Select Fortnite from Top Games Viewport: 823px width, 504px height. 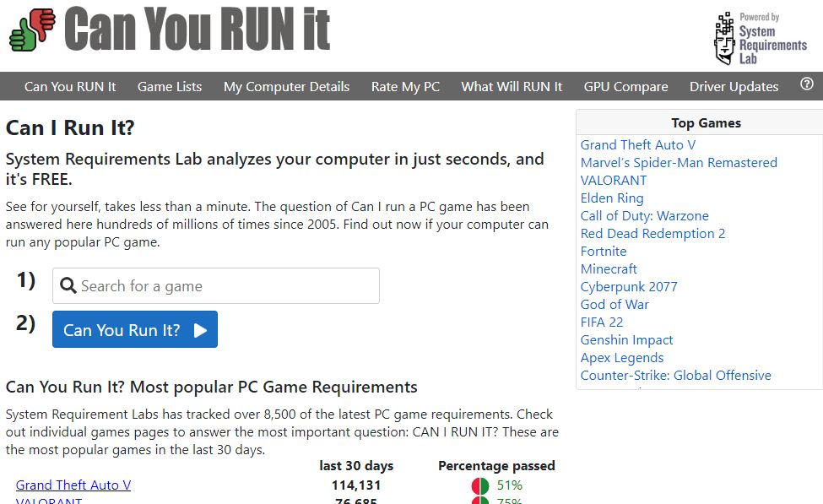coord(603,252)
